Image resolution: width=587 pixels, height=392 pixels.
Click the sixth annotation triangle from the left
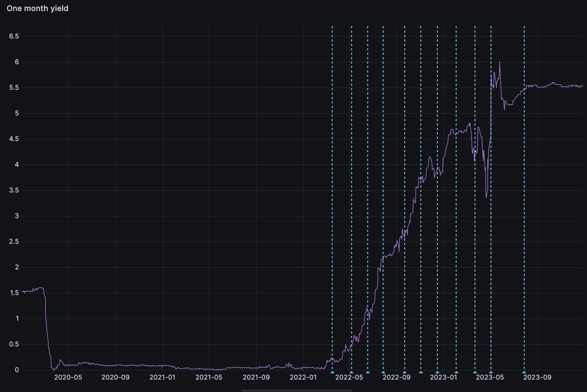(421, 372)
